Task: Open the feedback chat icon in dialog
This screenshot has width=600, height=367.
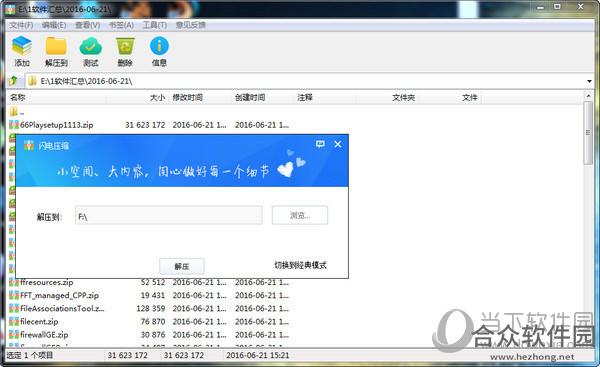Action: [x=320, y=144]
